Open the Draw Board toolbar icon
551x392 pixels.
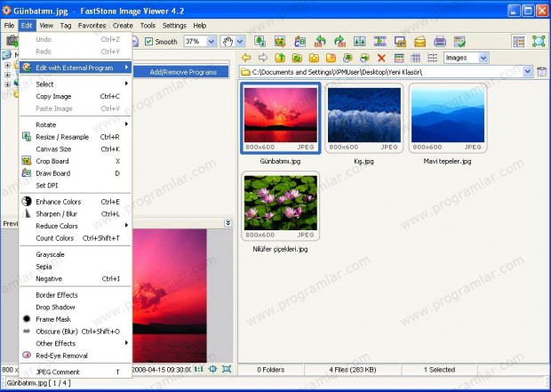pyautogui.click(x=299, y=41)
